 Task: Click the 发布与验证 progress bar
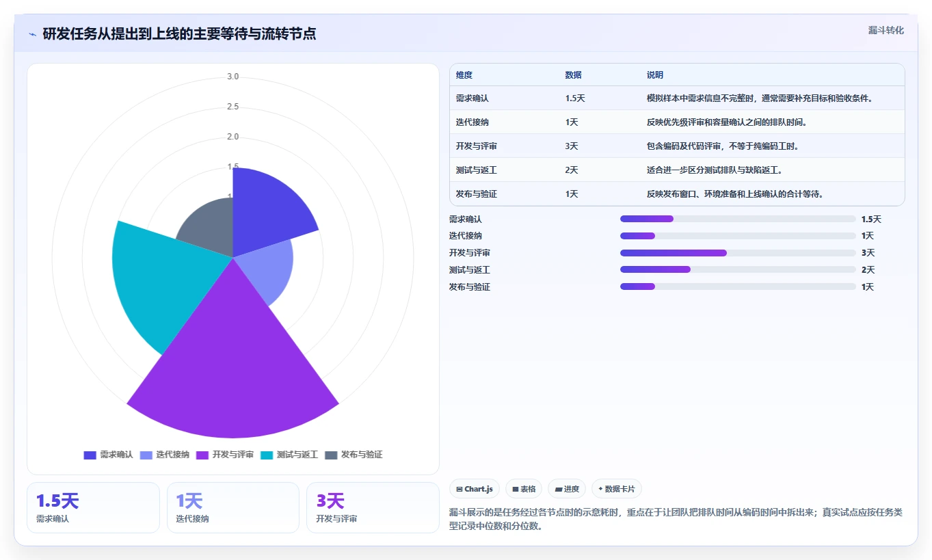click(738, 287)
